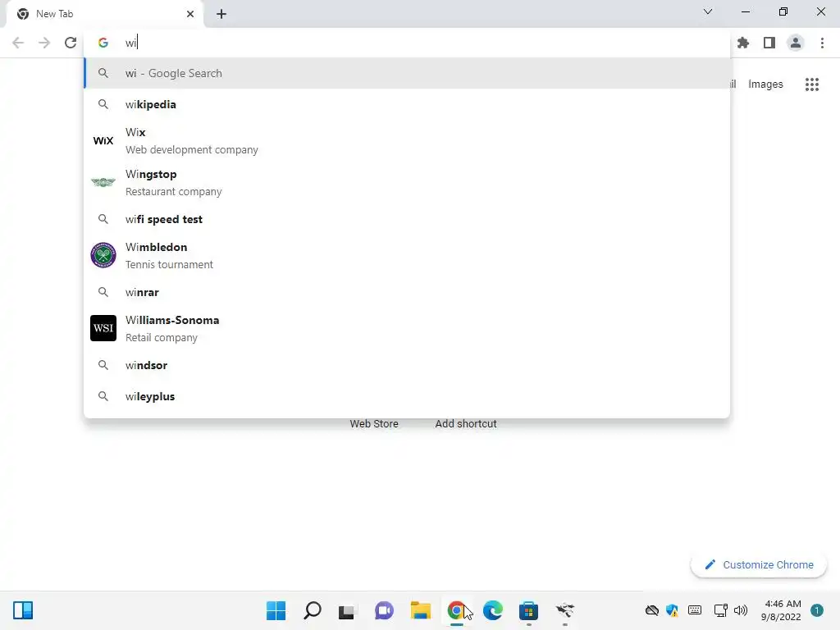Open the Google apps grid icon
This screenshot has width=840, height=630.
pyautogui.click(x=812, y=84)
